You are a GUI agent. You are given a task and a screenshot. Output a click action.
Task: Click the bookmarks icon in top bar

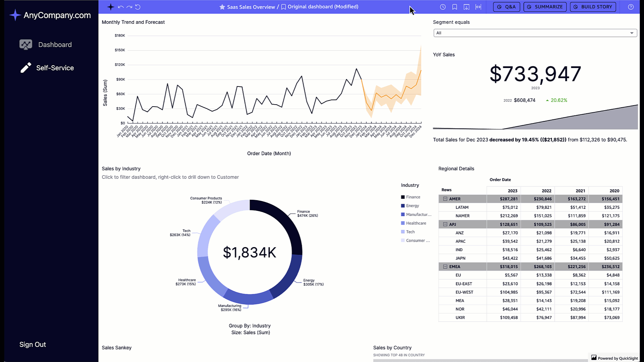pos(454,7)
